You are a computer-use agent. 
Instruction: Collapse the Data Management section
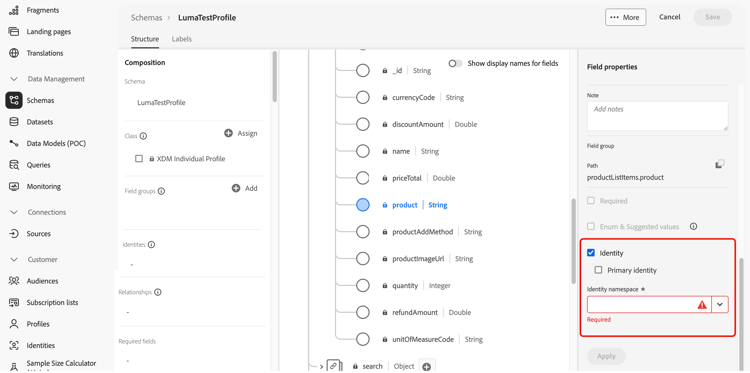click(14, 79)
